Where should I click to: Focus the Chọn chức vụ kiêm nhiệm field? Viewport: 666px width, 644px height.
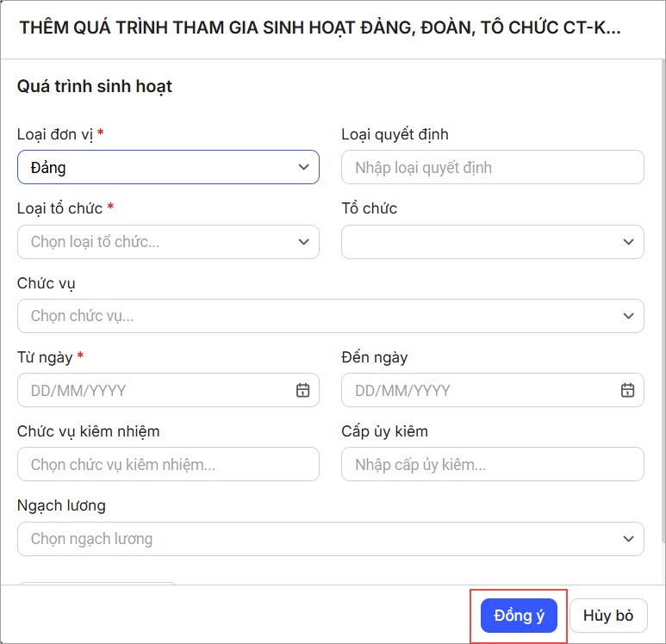pyautogui.click(x=168, y=464)
